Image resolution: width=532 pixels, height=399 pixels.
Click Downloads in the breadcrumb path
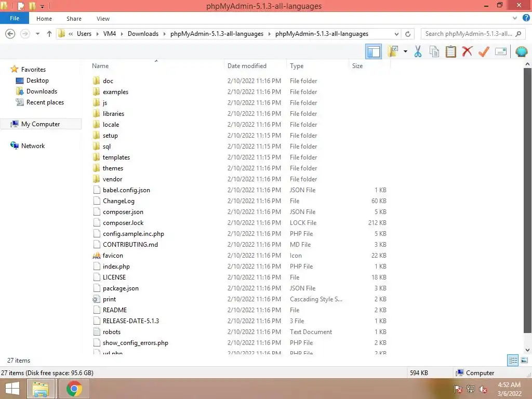(x=143, y=34)
